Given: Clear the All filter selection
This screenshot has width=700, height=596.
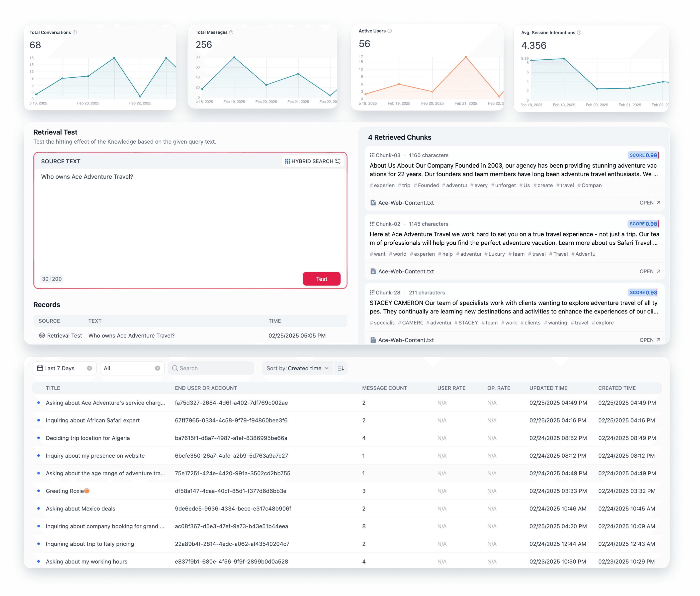Looking at the screenshot, I should (157, 368).
